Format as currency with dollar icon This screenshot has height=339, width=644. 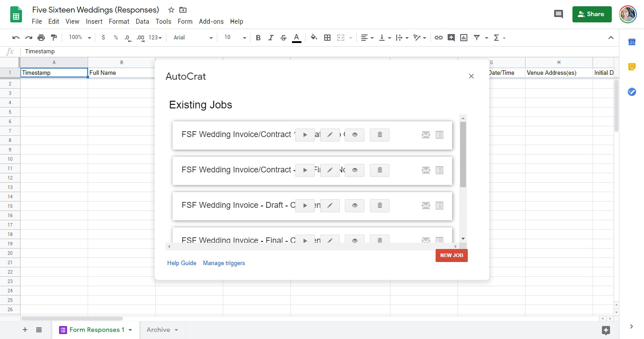coord(103,38)
